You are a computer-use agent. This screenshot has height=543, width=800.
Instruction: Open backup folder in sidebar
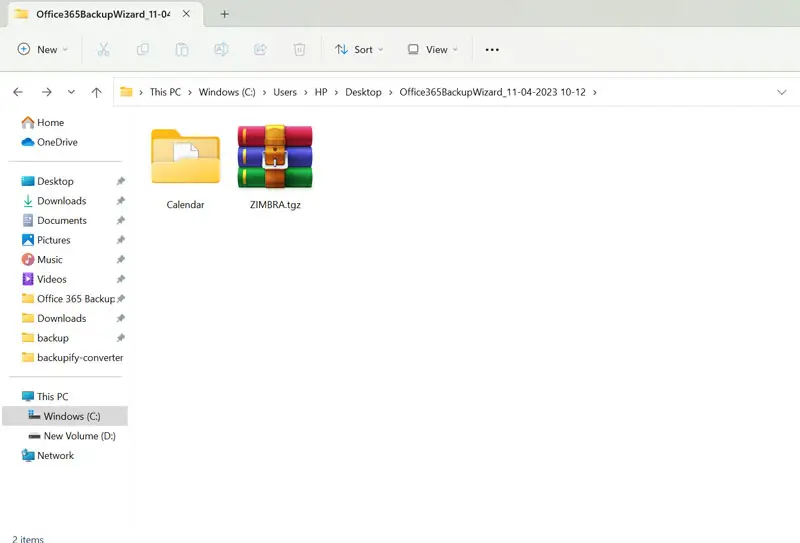click(x=45, y=338)
